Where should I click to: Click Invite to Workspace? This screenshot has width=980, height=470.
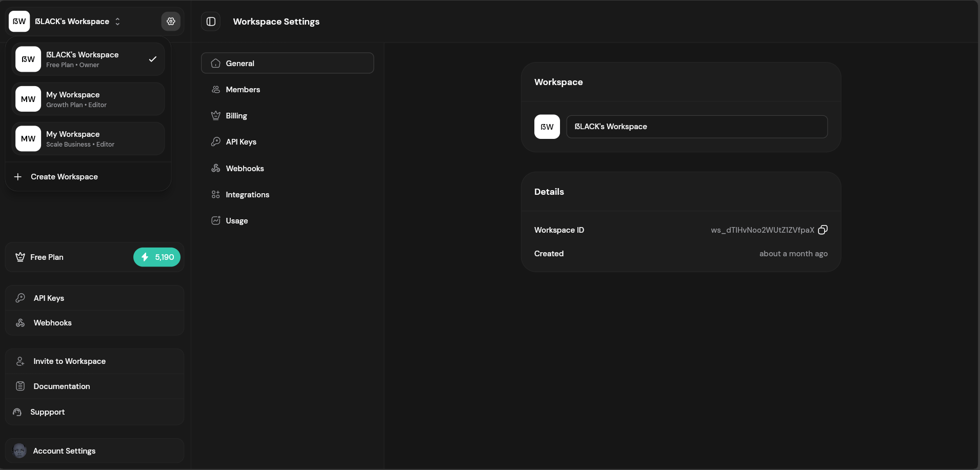(95, 361)
